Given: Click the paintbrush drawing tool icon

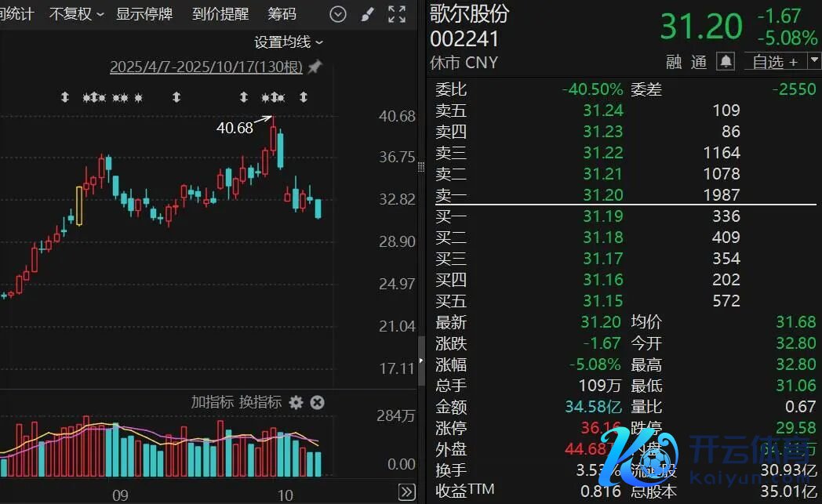Looking at the screenshot, I should tap(368, 14).
